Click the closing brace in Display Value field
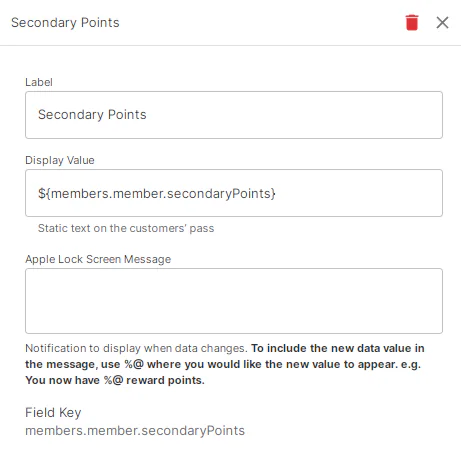This screenshot has height=451, width=461. tap(273, 194)
